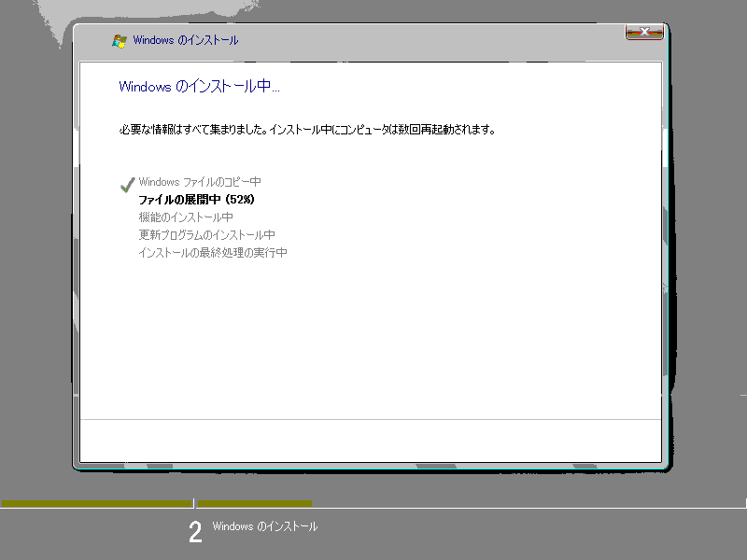Click the first olive progress bar segment
Screen dimensions: 747x560
point(97,503)
